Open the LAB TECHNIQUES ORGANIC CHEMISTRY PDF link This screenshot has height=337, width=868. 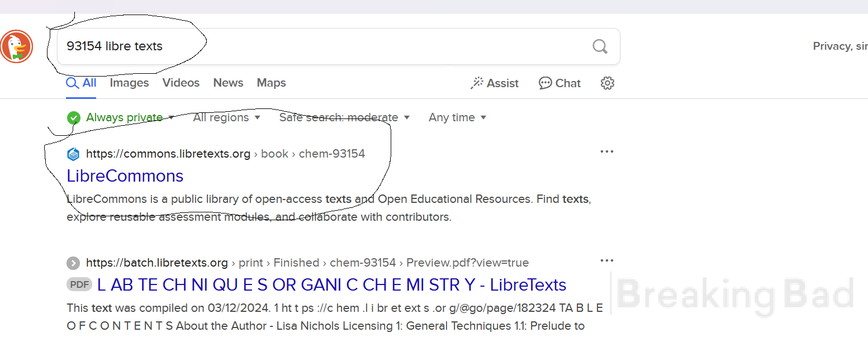(332, 284)
